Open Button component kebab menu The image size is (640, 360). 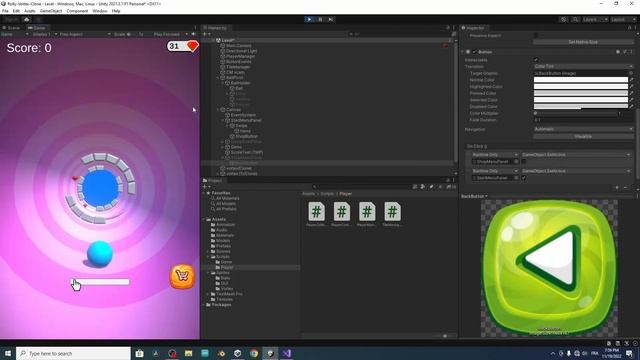point(631,52)
